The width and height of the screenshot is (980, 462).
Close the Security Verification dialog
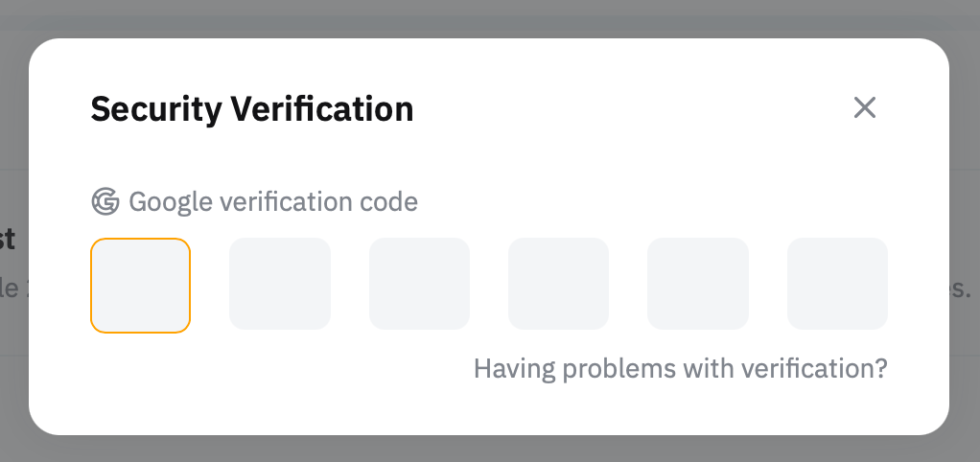[x=865, y=107]
